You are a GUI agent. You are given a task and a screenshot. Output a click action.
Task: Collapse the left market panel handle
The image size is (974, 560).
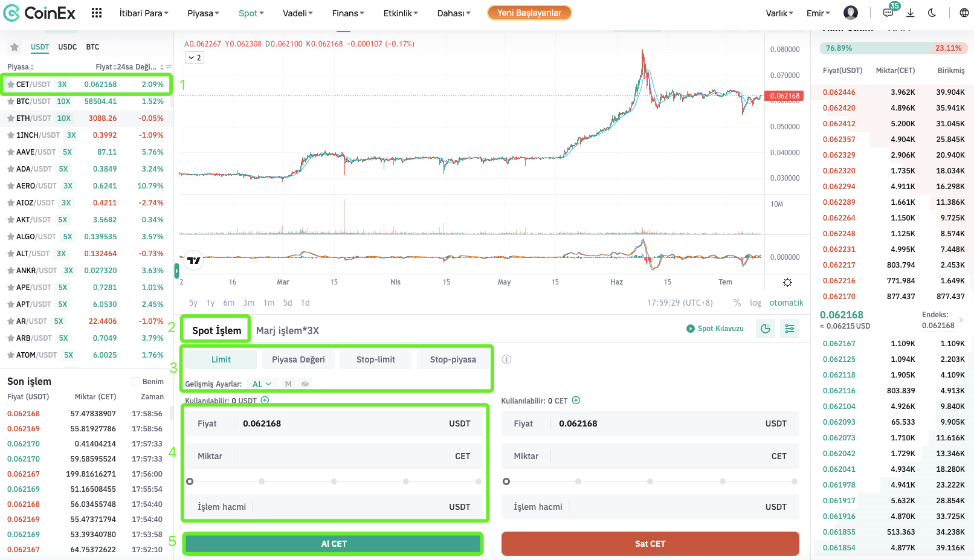coord(176,271)
